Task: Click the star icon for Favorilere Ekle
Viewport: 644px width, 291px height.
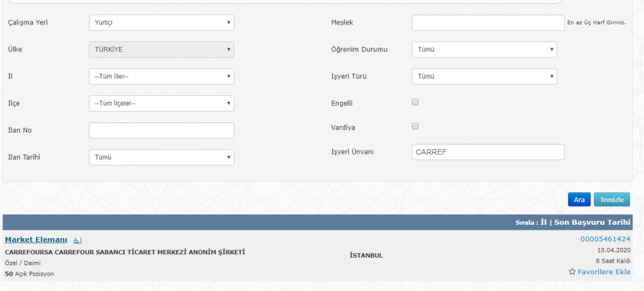Action: point(572,272)
